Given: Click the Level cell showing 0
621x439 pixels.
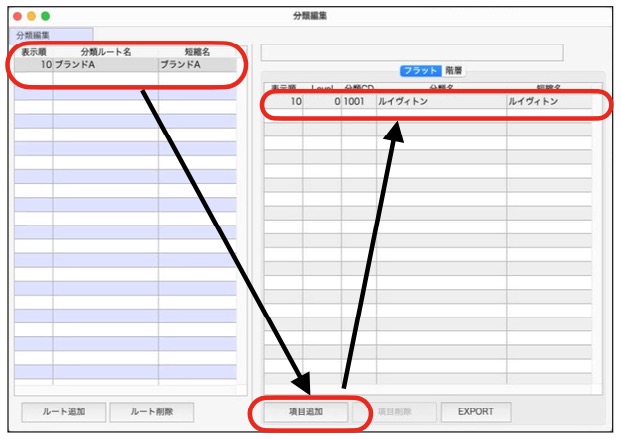Looking at the screenshot, I should tap(322, 102).
